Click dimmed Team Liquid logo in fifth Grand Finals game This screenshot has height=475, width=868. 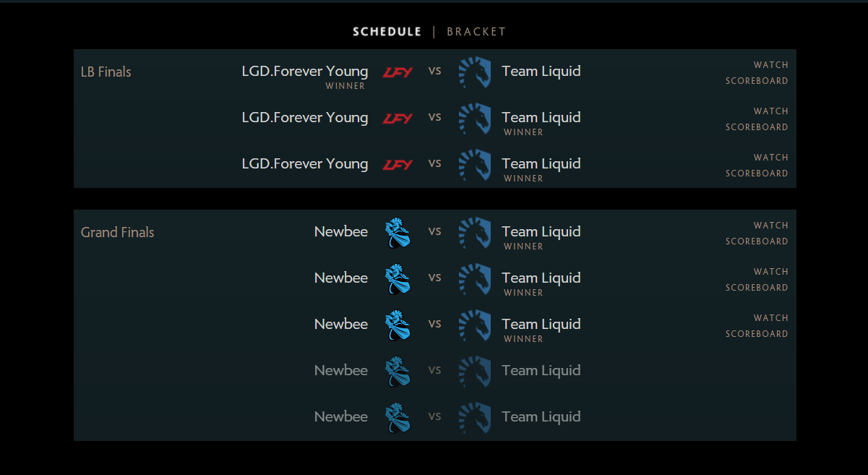point(475,418)
